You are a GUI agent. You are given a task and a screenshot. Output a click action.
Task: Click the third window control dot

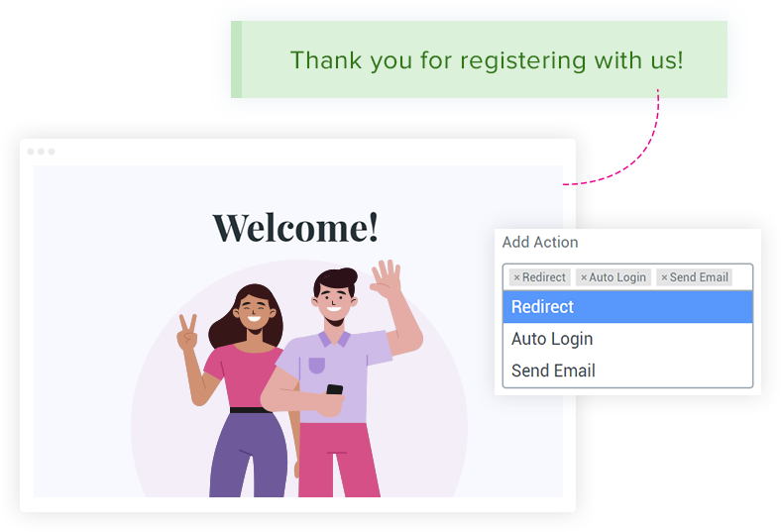52,152
